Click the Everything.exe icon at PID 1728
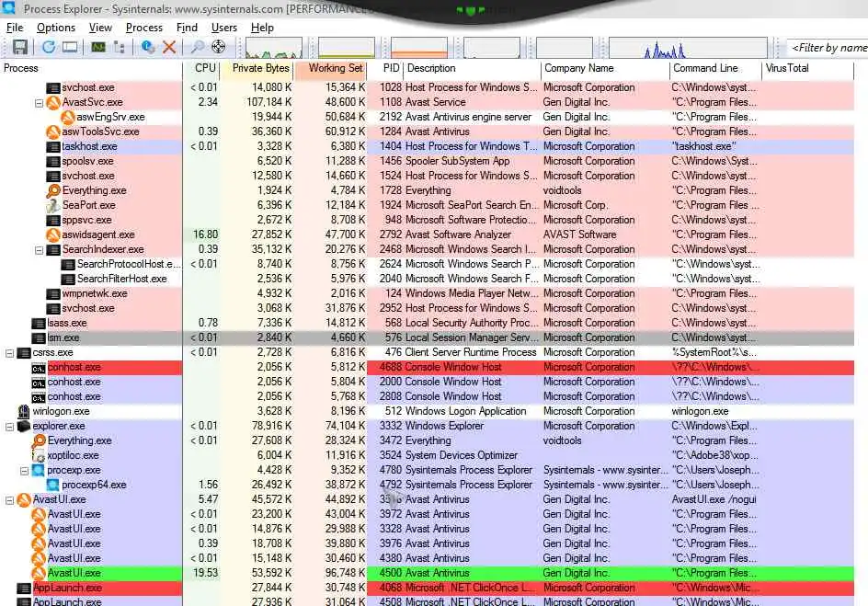868x606 pixels. [x=53, y=190]
